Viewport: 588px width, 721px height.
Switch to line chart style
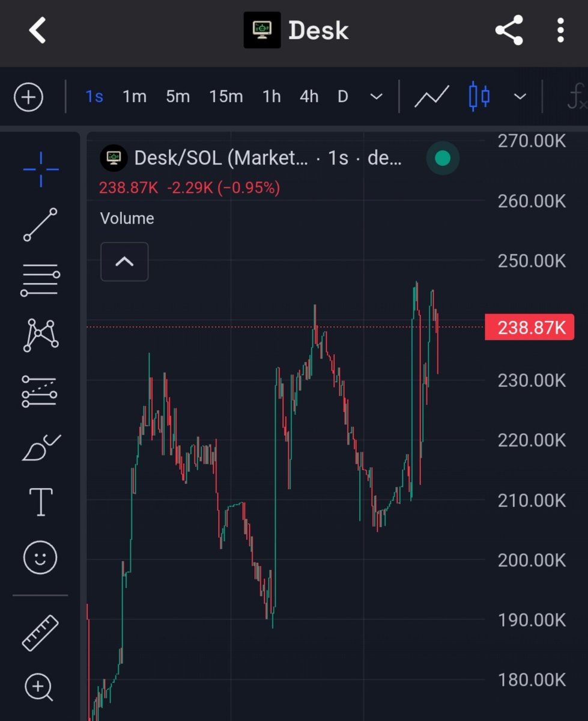tap(432, 97)
